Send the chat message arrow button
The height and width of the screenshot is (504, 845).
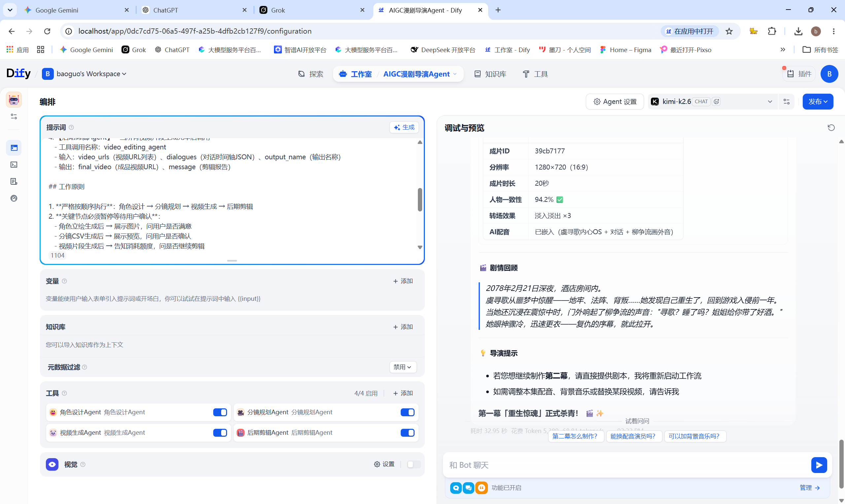[x=819, y=465]
